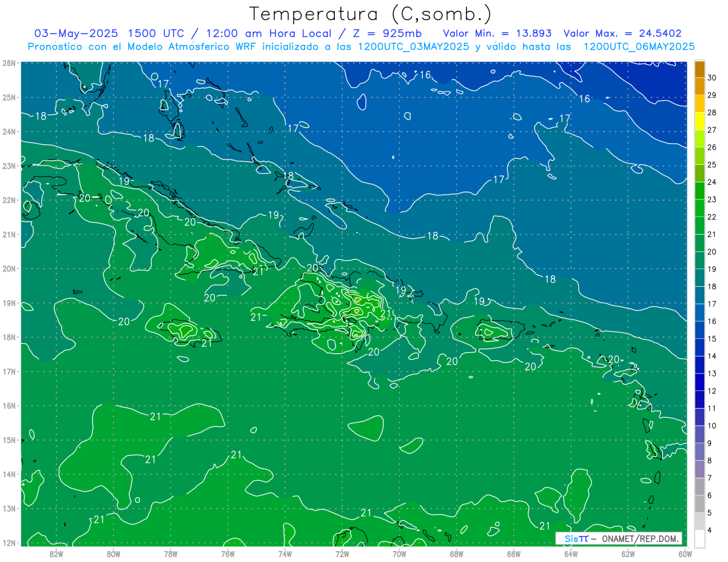Image resolution: width=728 pixels, height=562 pixels.
Task: Click the top orange-brown color scale swatch
Action: click(699, 69)
